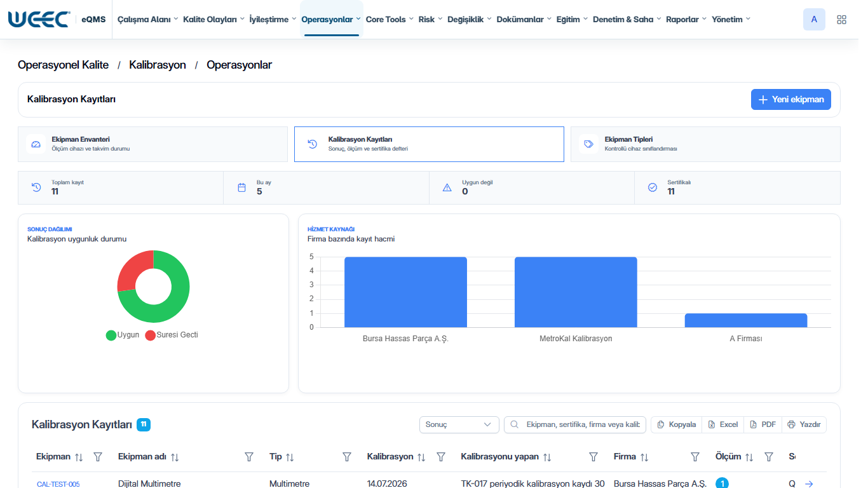868x488 pixels.
Task: Print table with Yazdır button
Action: (804, 424)
